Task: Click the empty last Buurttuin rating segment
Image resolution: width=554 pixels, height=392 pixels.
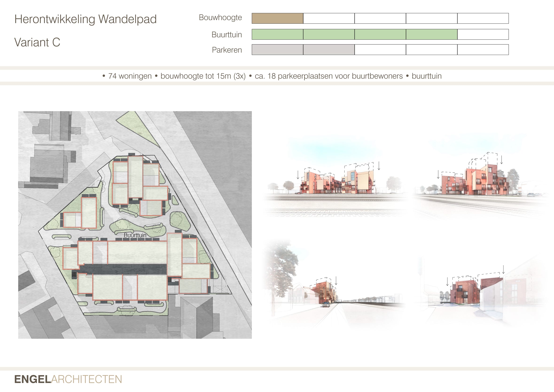Action: [483, 34]
